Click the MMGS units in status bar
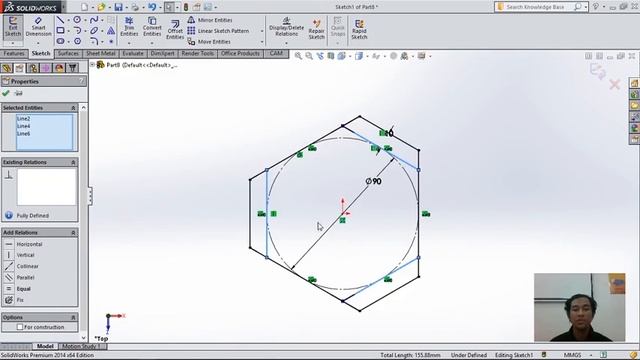This screenshot has width=640, height=360. point(572,355)
